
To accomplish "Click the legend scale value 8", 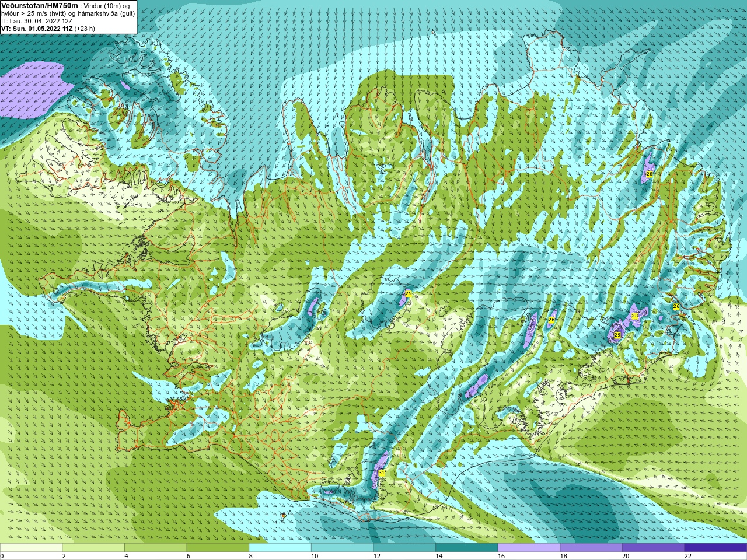I will coord(251,556).
